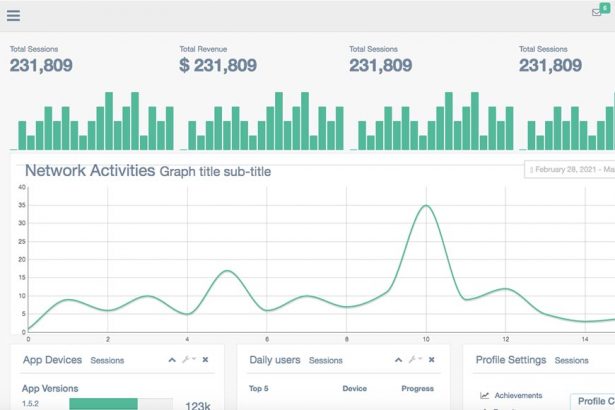This screenshot has height=410, width=615.
Task: Open the mail notifications envelope icon
Action: pos(598,14)
